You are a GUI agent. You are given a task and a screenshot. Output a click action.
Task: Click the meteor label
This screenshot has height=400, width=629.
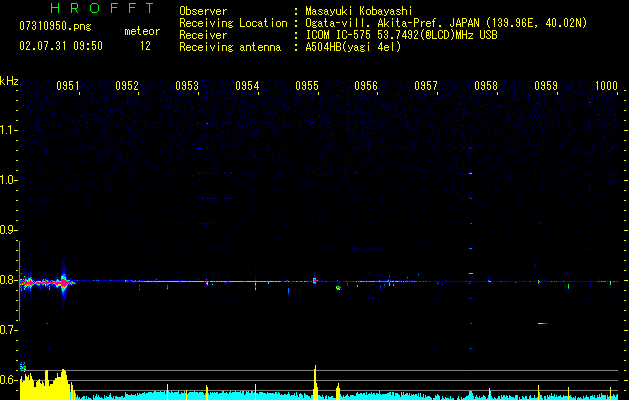click(142, 31)
